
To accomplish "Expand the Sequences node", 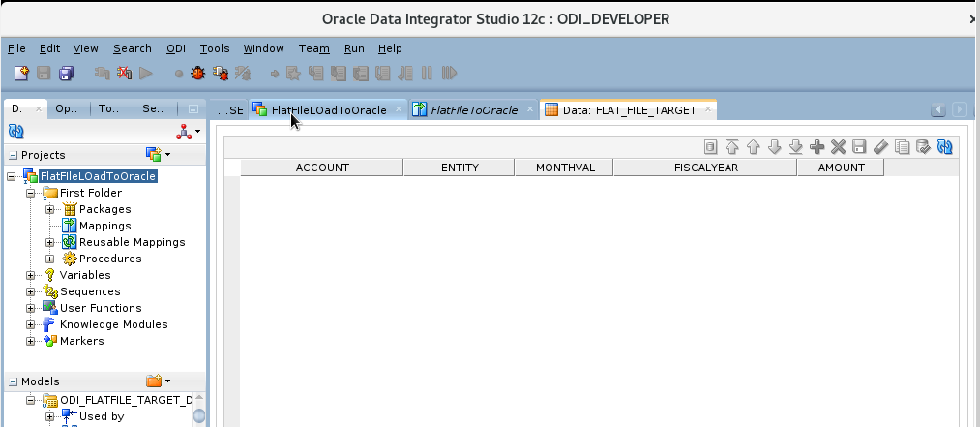I will pos(30,292).
